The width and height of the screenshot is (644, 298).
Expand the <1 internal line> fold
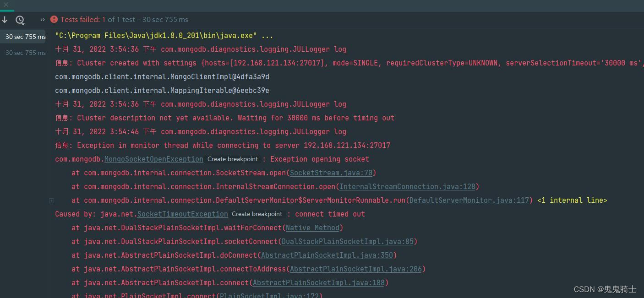click(572, 200)
